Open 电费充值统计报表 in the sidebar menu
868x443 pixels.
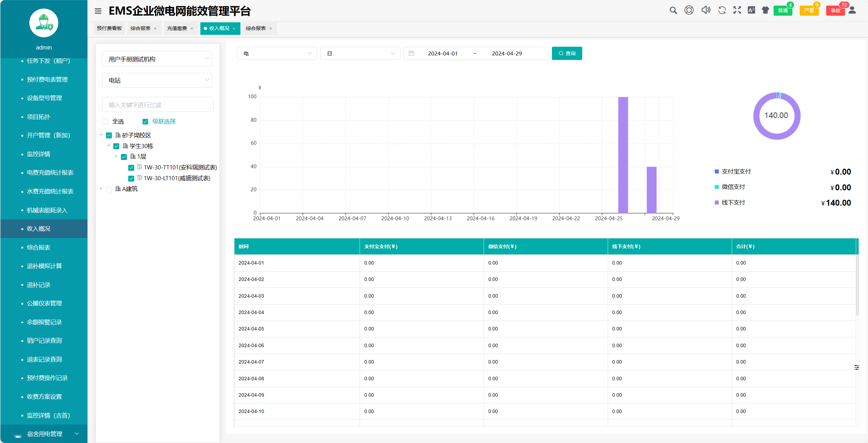pos(50,173)
